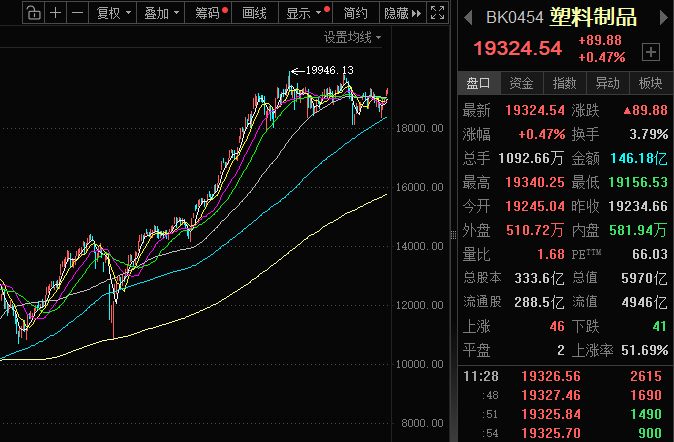Click the panel splitter handle beside chart
This screenshot has width=674, height=442.
pos(453,234)
